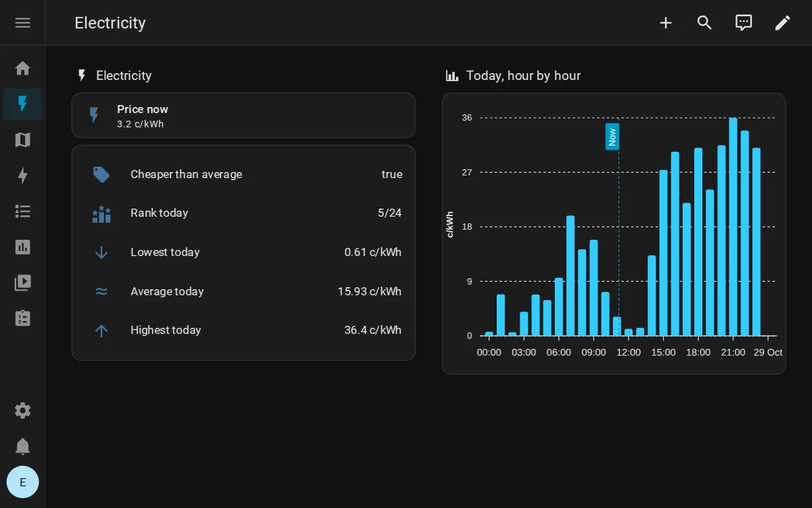Open Settings gear in sidebar
Screen dimensions: 812x508
[x=23, y=410]
